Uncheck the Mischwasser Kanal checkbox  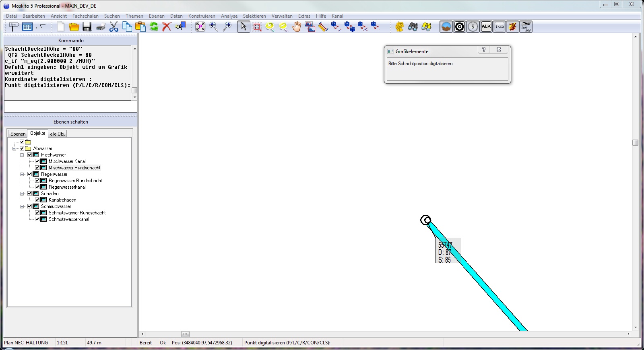pos(37,161)
